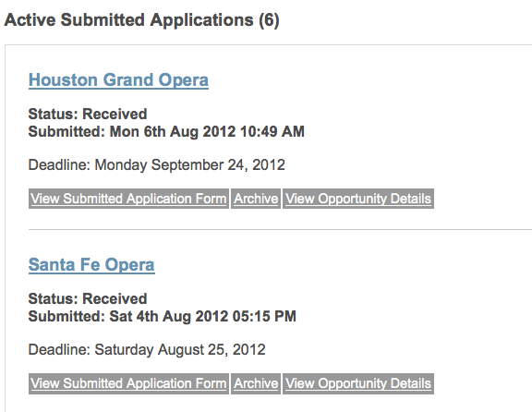View submitted application form for Santa Fe Opera

pyautogui.click(x=128, y=383)
